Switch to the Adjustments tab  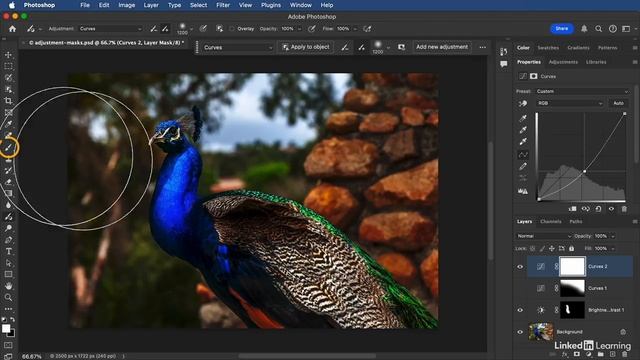563,62
